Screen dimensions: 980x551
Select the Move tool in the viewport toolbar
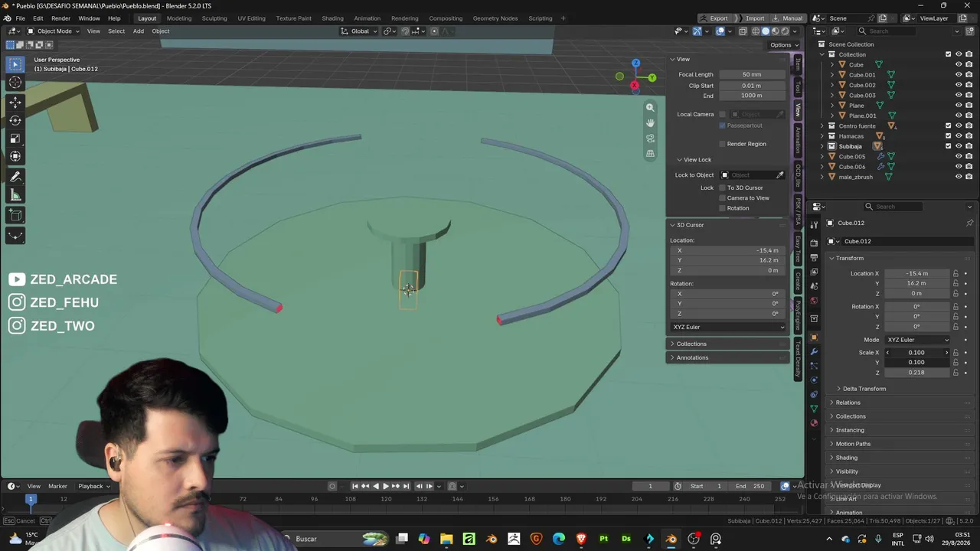(x=15, y=102)
